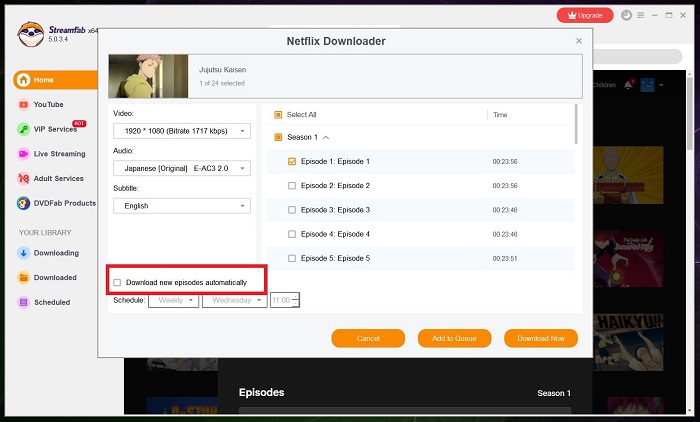The width and height of the screenshot is (700, 422).
Task: Open the Scheduled library icon
Action: 23,302
